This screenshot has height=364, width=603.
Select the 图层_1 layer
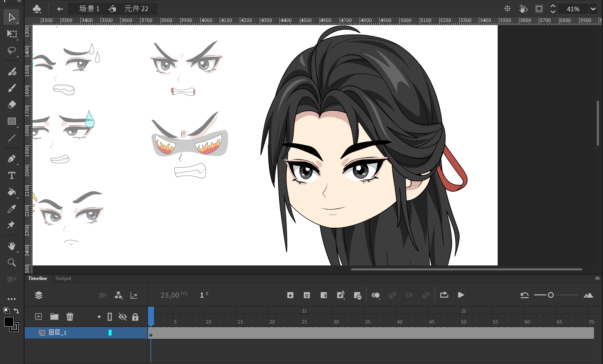[x=58, y=333]
